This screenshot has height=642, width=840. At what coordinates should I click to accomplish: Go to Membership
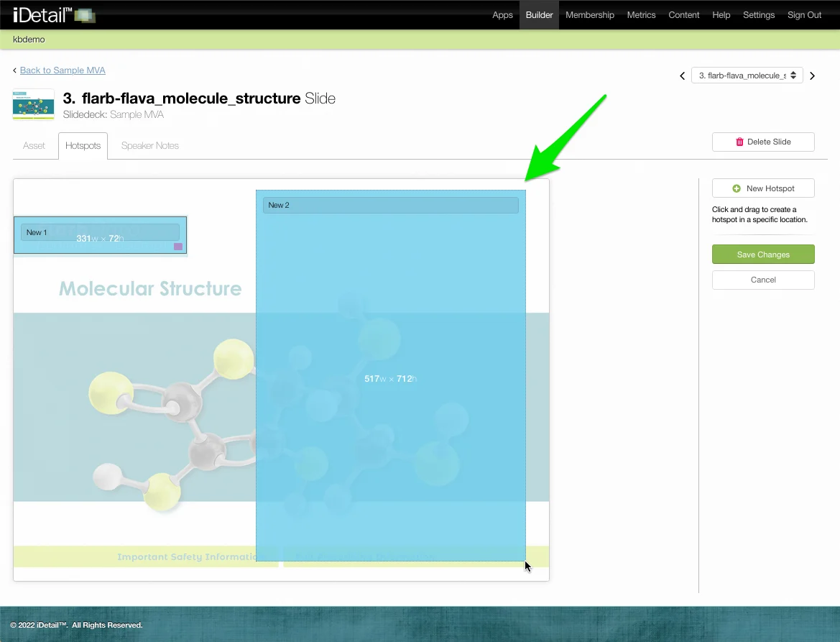pos(589,15)
